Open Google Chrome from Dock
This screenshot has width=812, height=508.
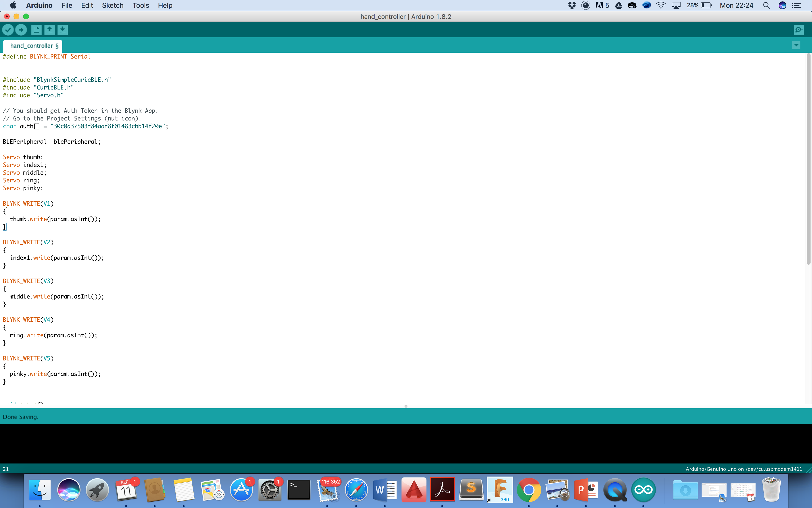click(529, 490)
